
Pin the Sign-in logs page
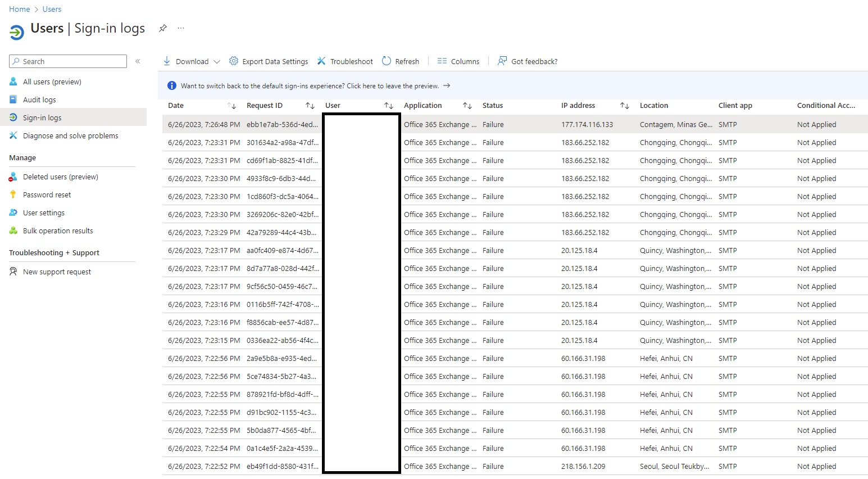tap(162, 28)
